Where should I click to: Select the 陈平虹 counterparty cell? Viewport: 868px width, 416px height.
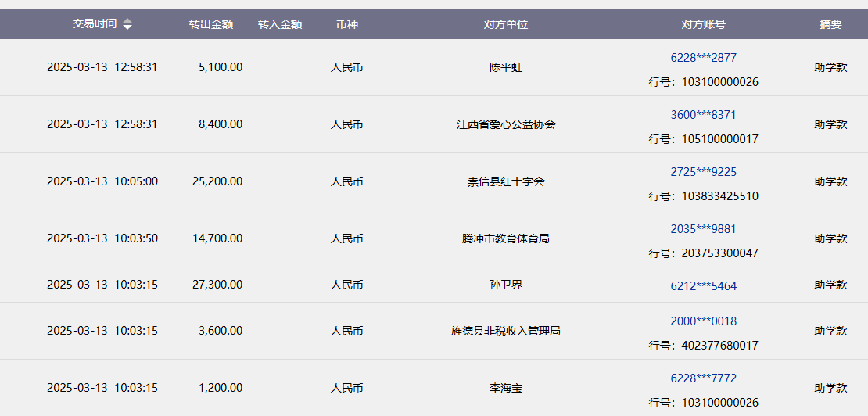[506, 67]
